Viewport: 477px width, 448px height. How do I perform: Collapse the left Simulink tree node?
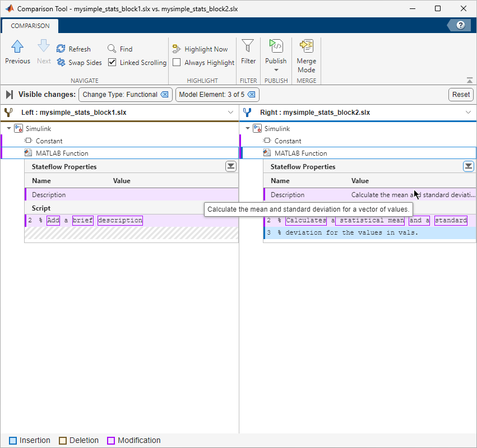(9, 129)
